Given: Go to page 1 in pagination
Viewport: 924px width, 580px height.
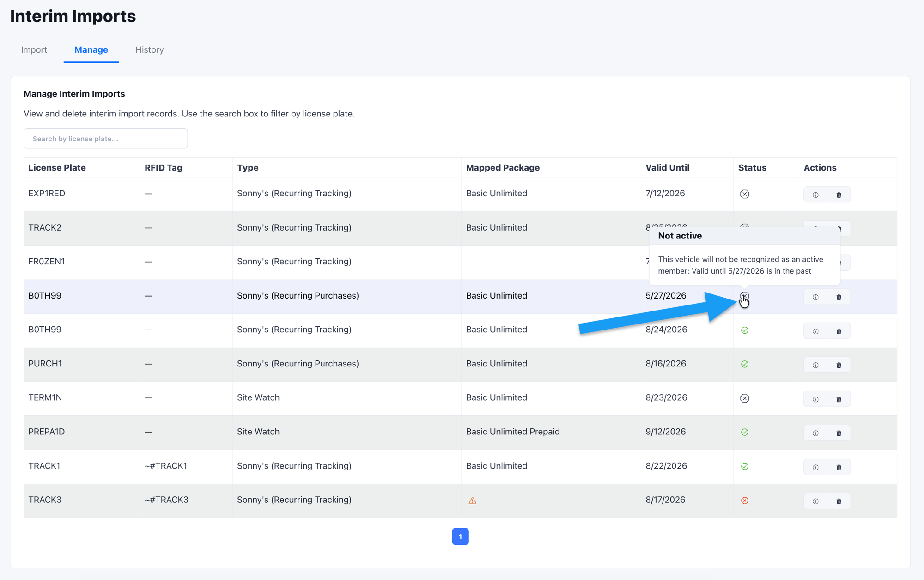Looking at the screenshot, I should (460, 537).
